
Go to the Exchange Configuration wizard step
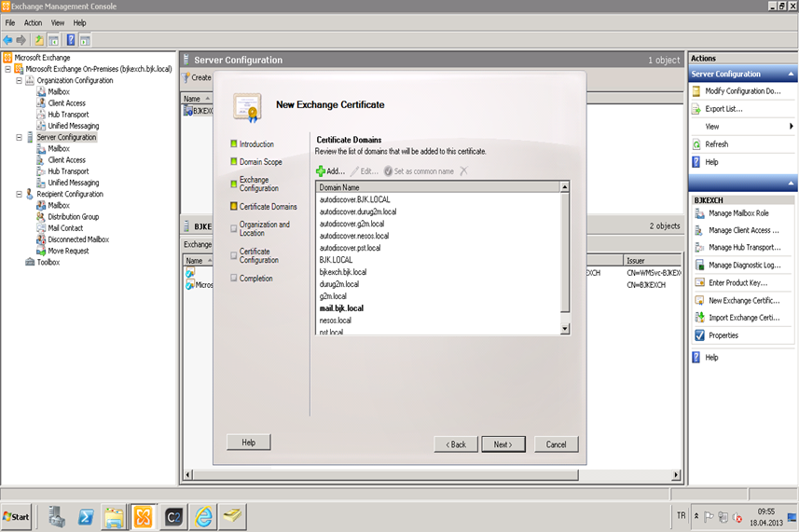(259, 184)
